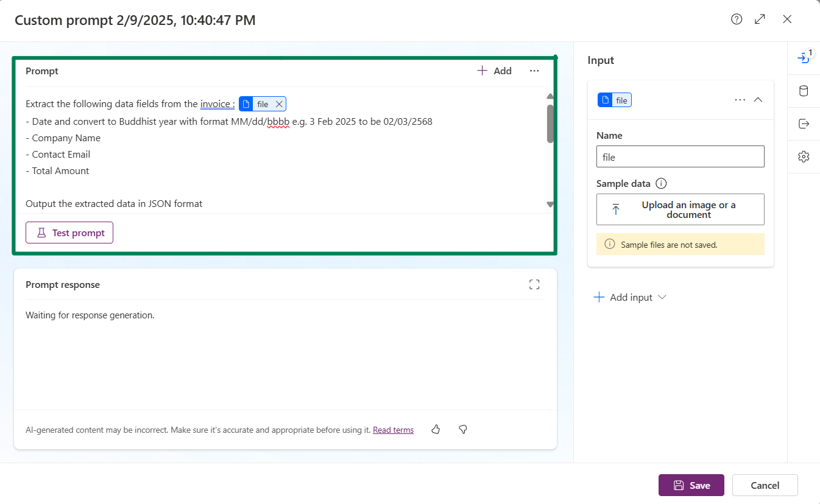
Task: Remove the file input using its X
Action: point(279,103)
